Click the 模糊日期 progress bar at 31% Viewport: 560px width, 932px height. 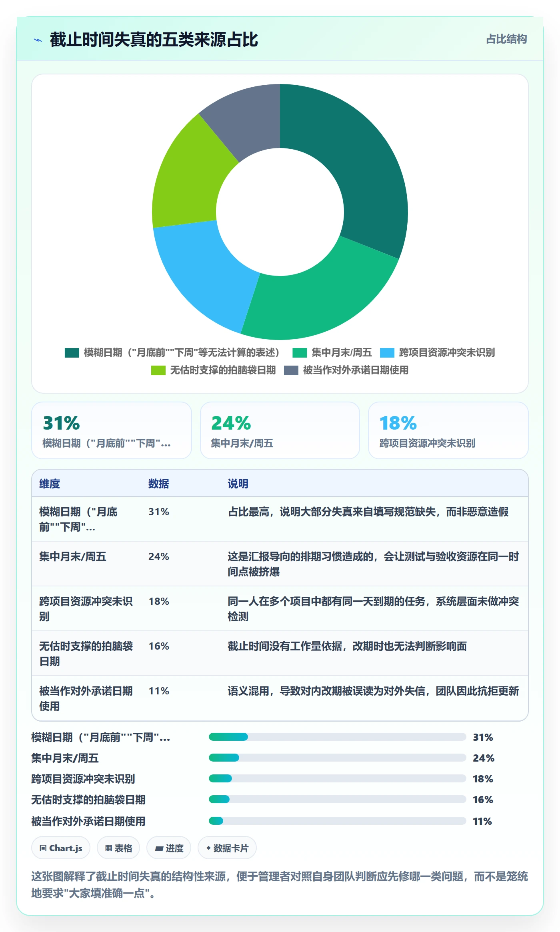click(x=337, y=737)
